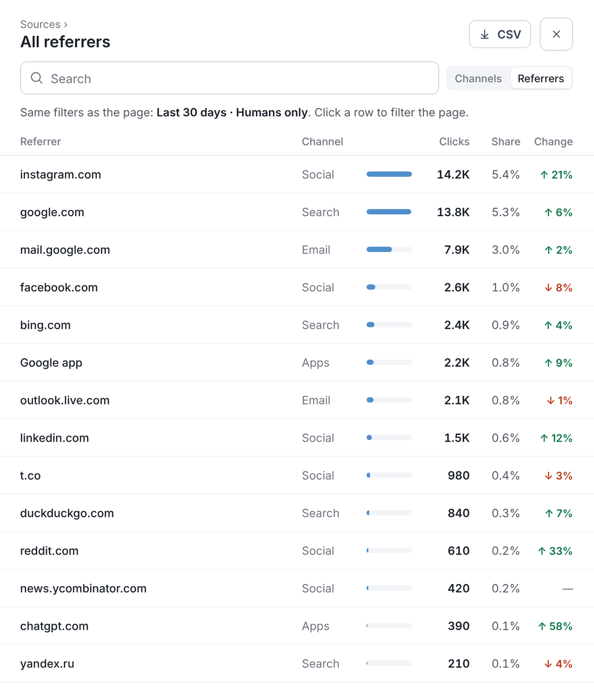Image resolution: width=594 pixels, height=700 pixels.
Task: Click the Search channel for yandex.ru
Action: [320, 664]
